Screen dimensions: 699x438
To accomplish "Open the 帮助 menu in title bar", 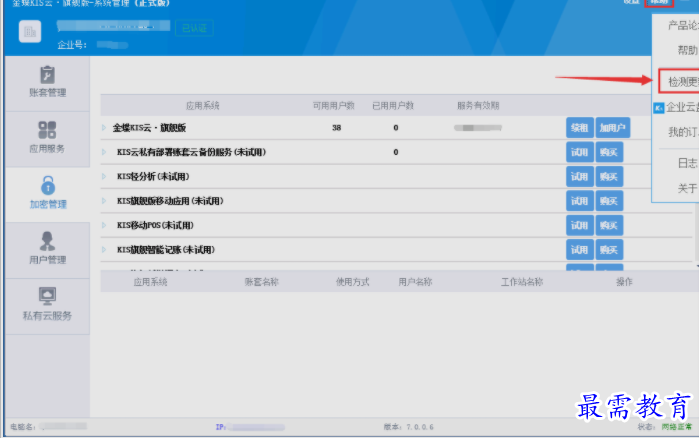I will [x=659, y=2].
